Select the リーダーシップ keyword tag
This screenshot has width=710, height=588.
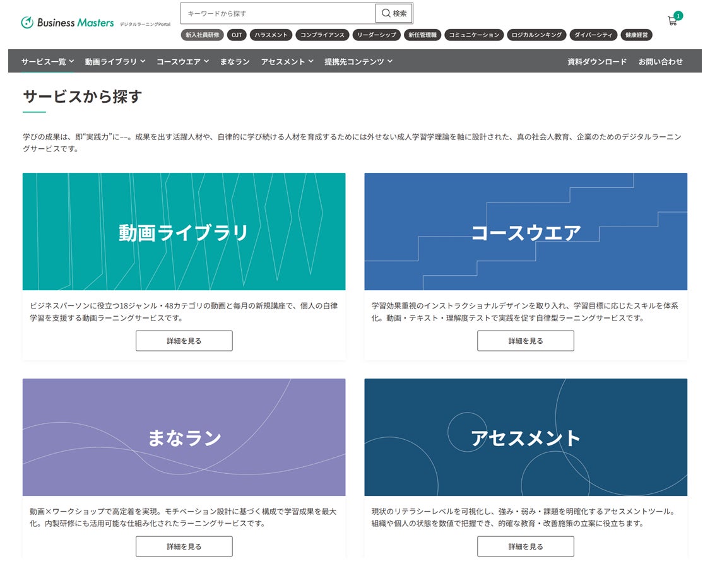point(377,35)
